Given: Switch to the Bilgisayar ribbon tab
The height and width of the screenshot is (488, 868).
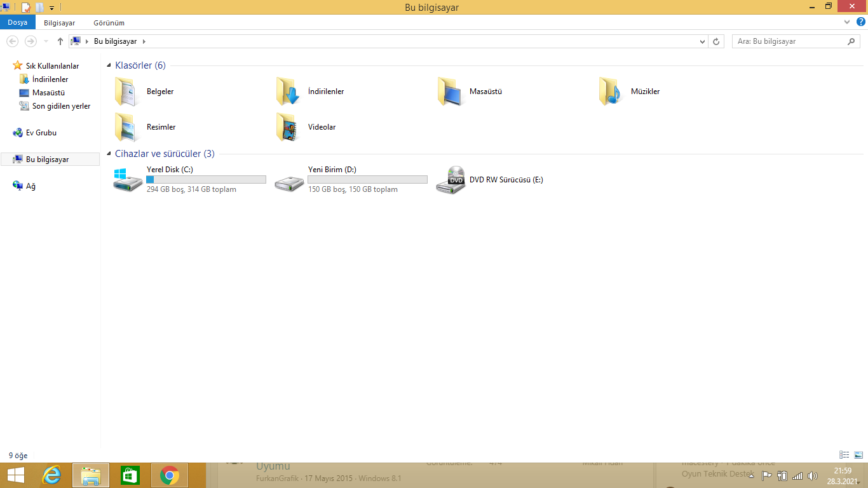Looking at the screenshot, I should point(59,22).
